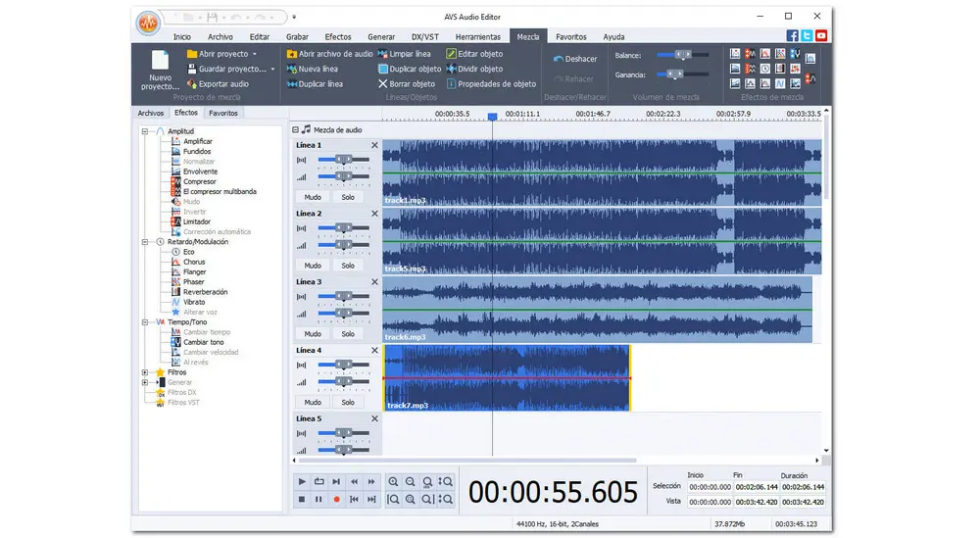
Task: Toggle Solo on Línea 4
Action: point(348,403)
